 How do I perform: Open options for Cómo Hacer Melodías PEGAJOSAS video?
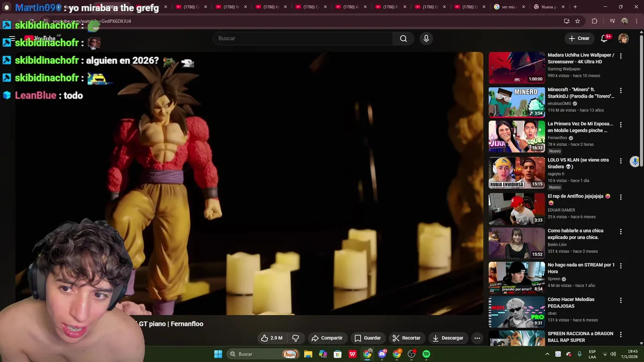[x=620, y=300]
